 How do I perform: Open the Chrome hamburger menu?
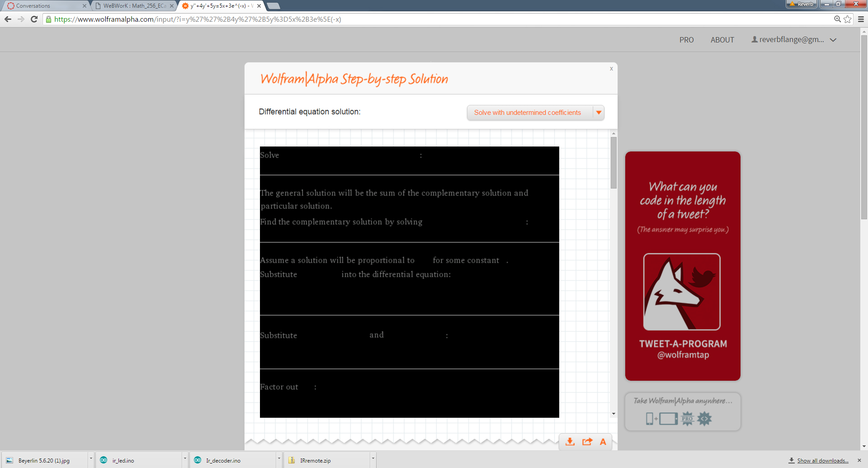coord(861,19)
